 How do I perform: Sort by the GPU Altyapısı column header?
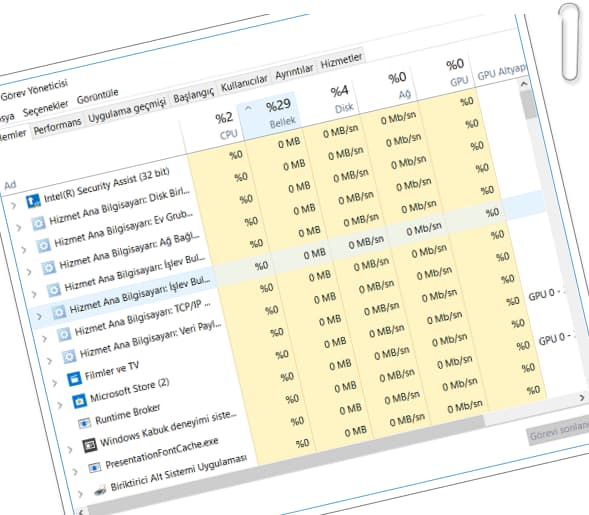tap(502, 72)
